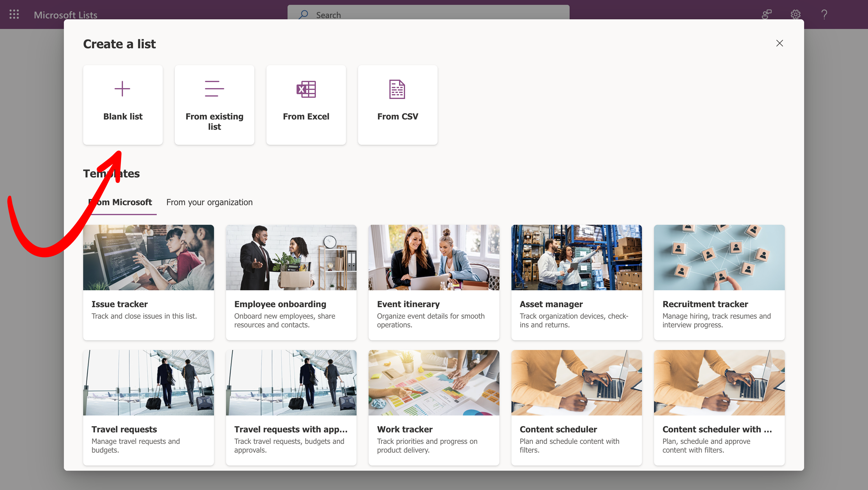Click the Blank list plus icon

[x=122, y=89]
